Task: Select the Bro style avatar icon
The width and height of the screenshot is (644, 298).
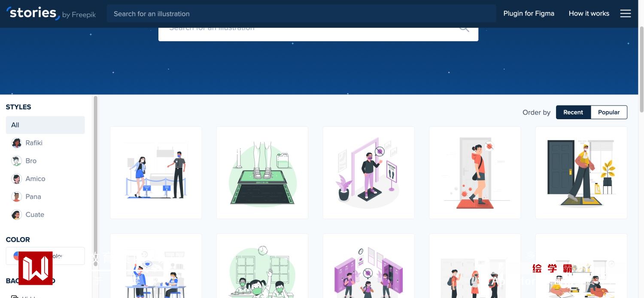Action: point(17,161)
